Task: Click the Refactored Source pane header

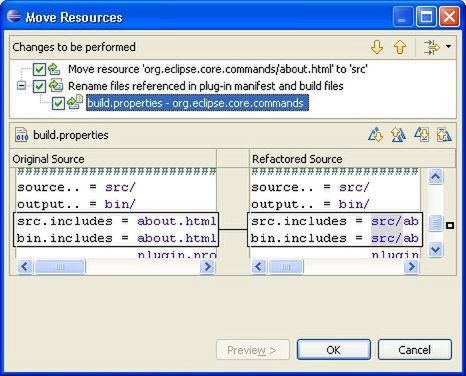Action: pos(352,159)
